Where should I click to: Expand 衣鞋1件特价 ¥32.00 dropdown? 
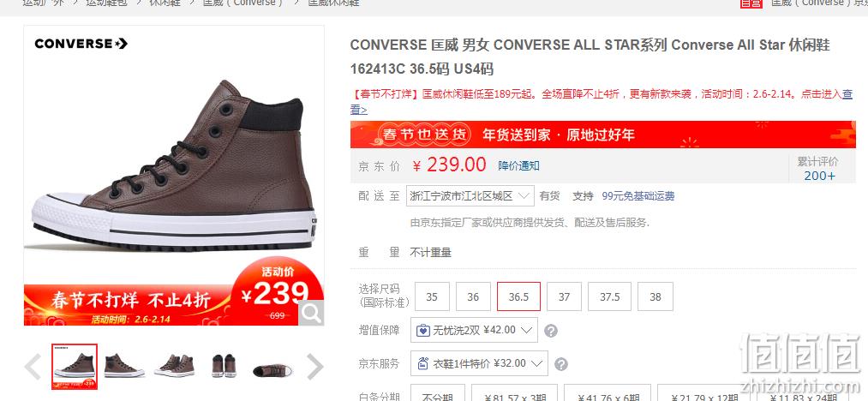coord(479,363)
